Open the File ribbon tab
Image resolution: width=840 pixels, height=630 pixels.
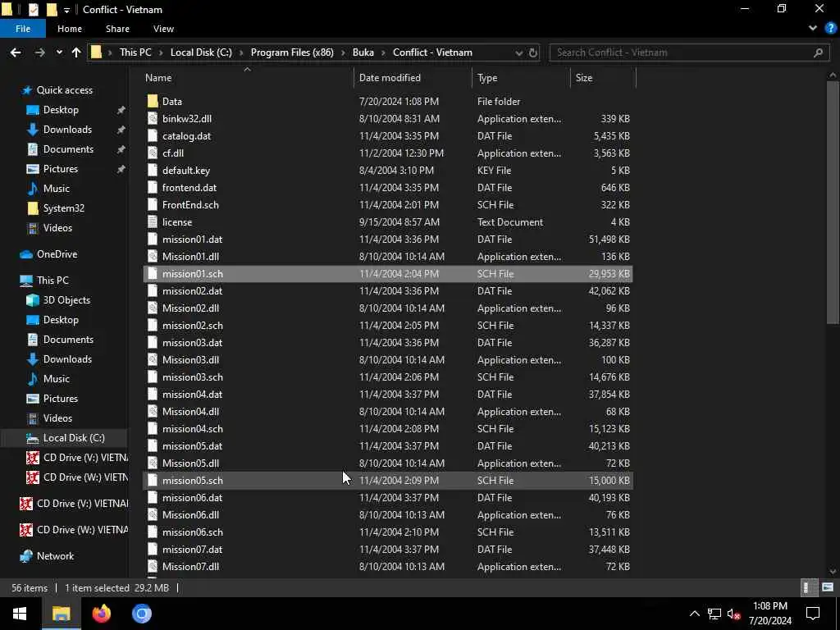pyautogui.click(x=23, y=29)
